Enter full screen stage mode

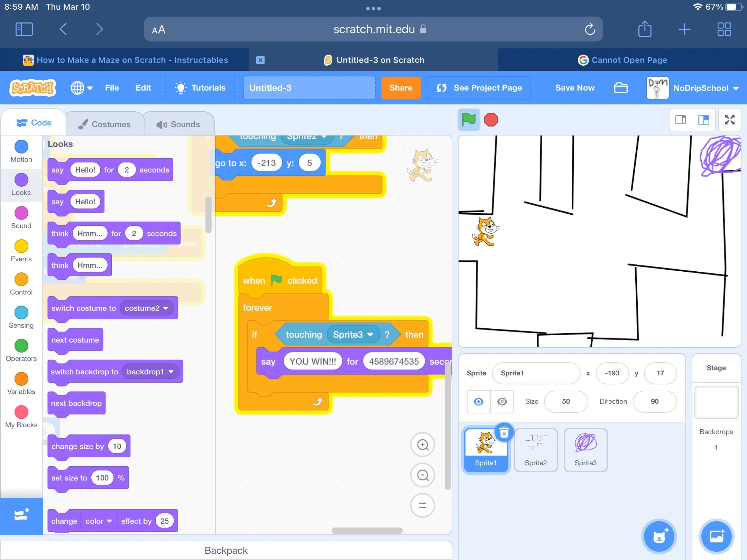[729, 120]
